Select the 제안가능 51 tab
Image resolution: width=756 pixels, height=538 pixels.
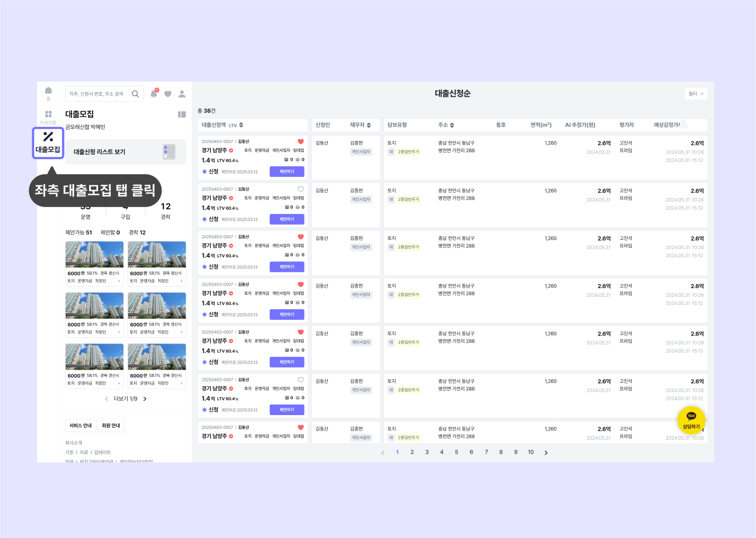79,233
